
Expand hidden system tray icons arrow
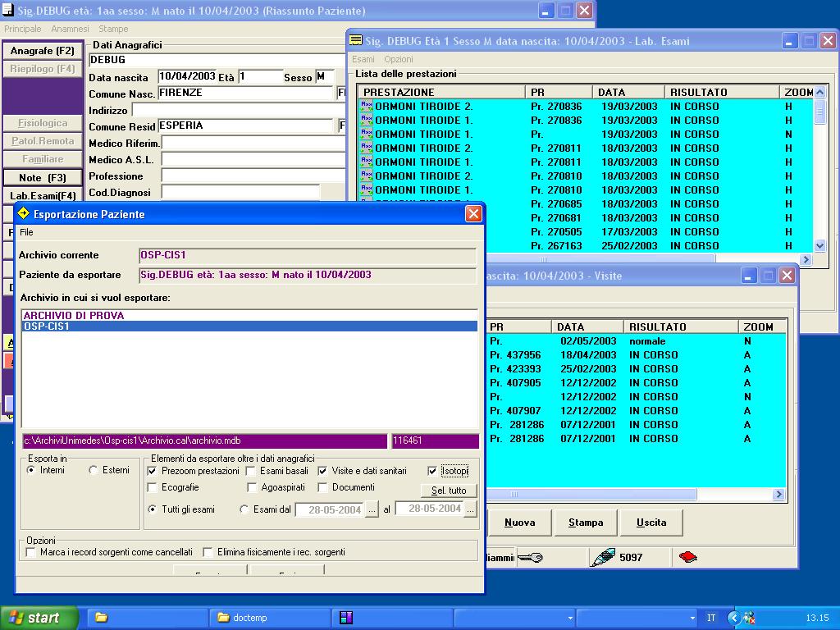click(x=733, y=618)
